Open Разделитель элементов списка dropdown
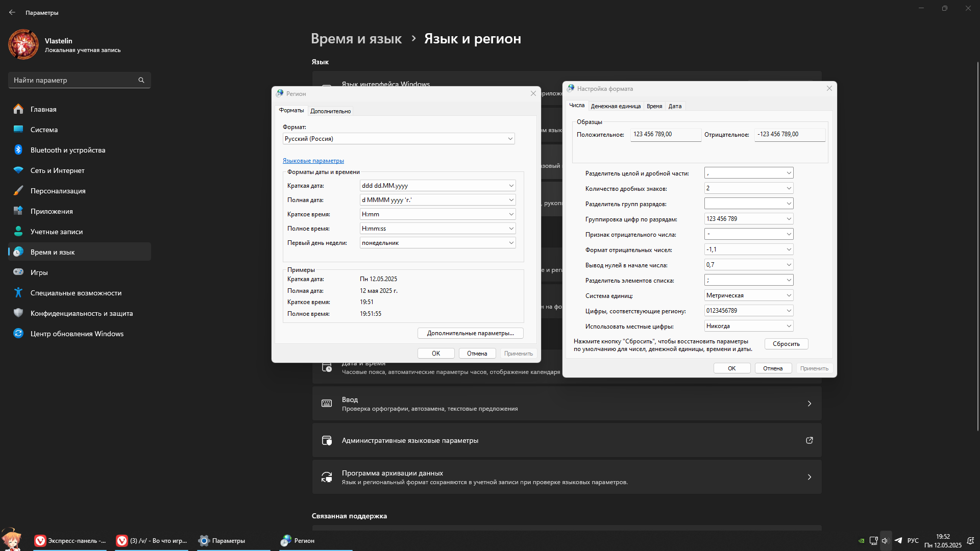The height and width of the screenshot is (551, 980). 749,280
